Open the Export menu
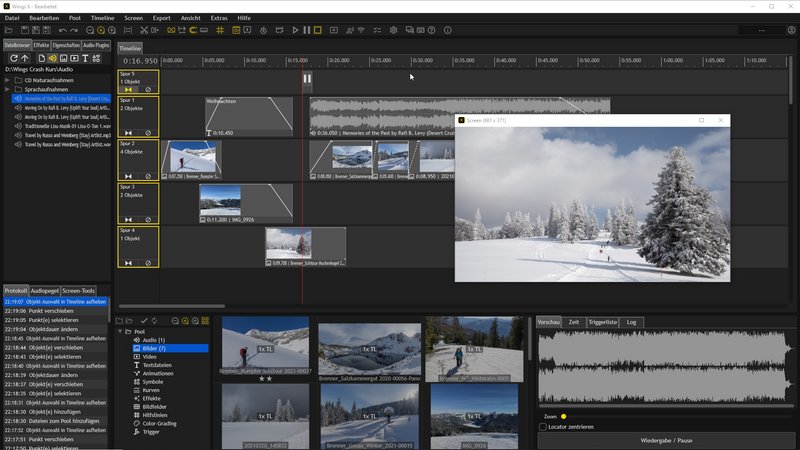 [162, 18]
